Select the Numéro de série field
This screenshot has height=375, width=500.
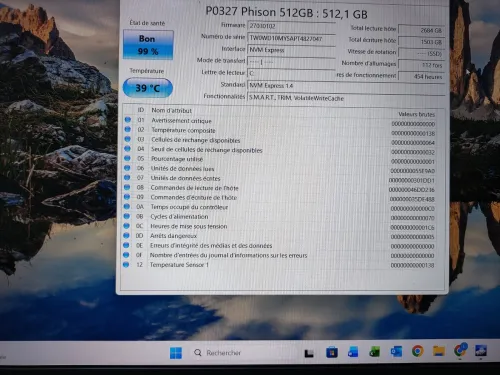tap(291, 38)
